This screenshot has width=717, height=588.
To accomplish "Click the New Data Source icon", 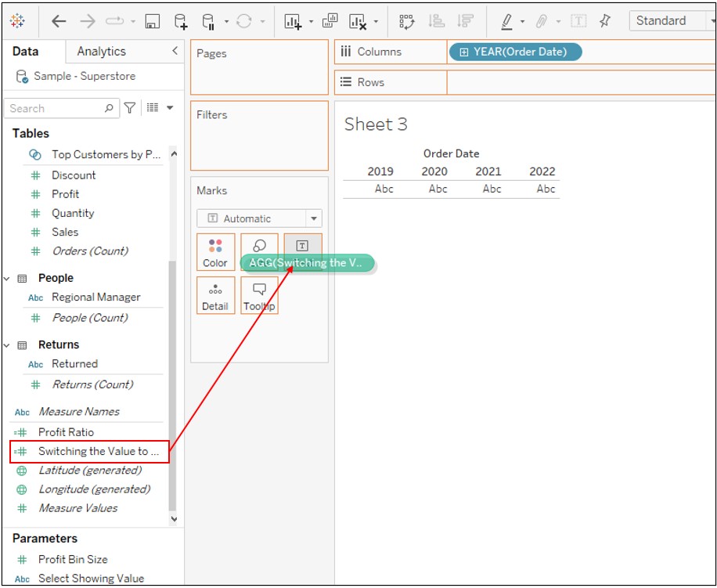I will tap(181, 21).
